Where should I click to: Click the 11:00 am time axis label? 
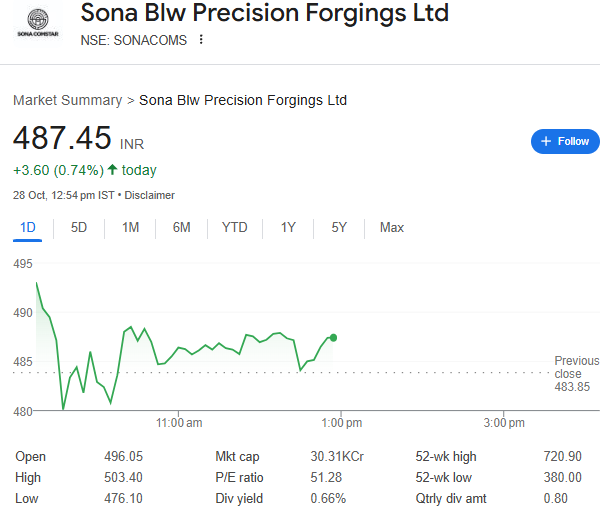(179, 424)
